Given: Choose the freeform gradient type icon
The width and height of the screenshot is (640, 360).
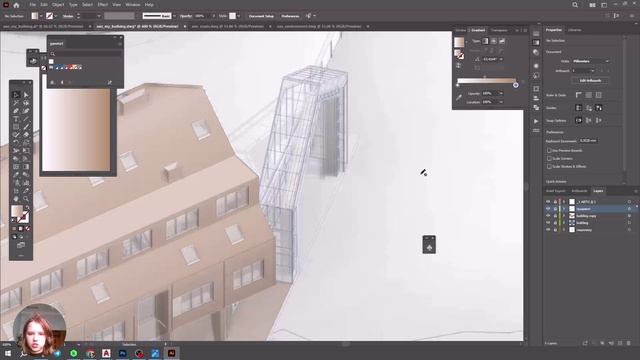Looking at the screenshot, I should pos(502,41).
